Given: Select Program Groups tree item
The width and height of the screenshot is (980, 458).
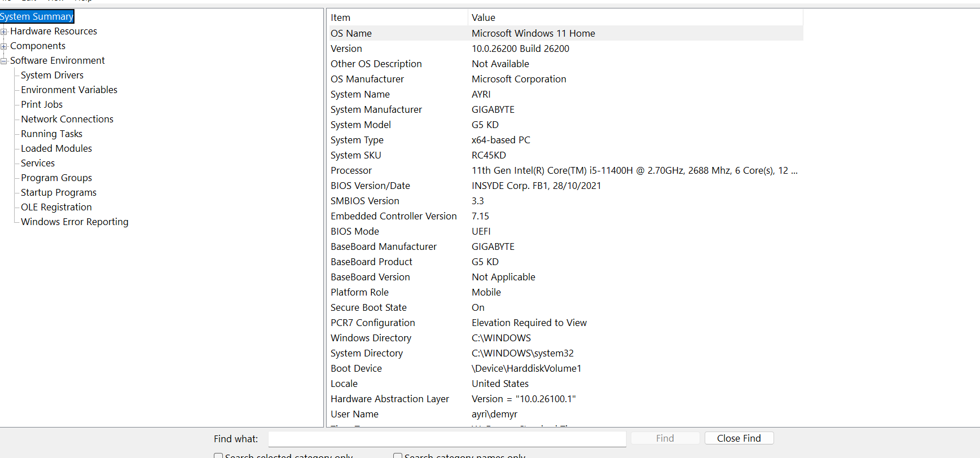Looking at the screenshot, I should (56, 178).
